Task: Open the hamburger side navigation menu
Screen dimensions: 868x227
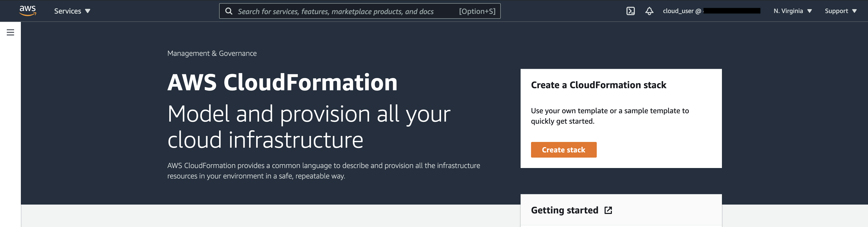Action: tap(10, 32)
